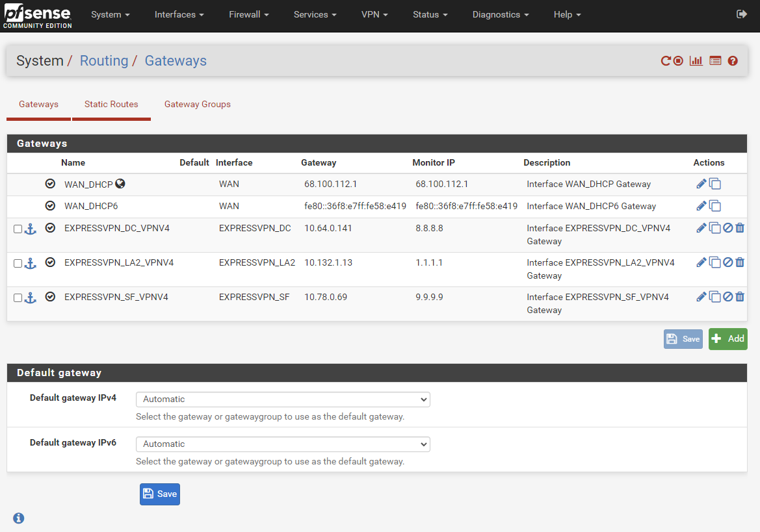Click anchor icon for EXPRESSVPN_DC_VPNV4 row
Image resolution: width=760 pixels, height=532 pixels.
(30, 229)
